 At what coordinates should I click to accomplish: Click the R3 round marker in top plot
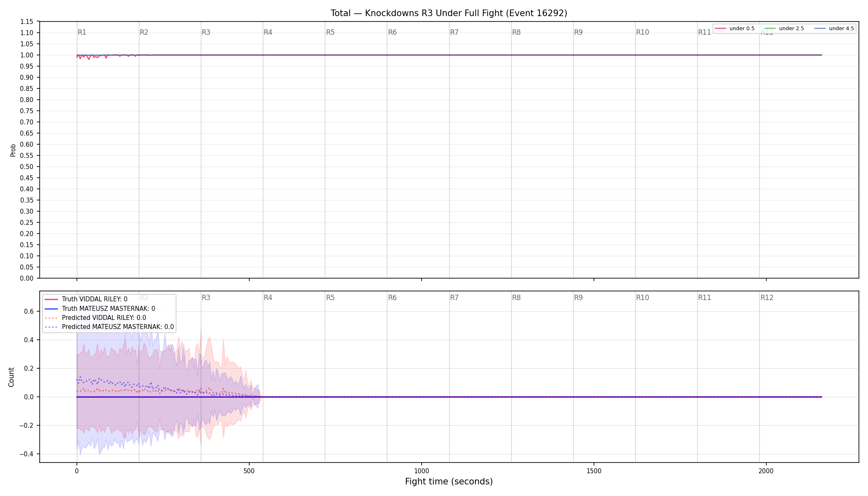click(206, 32)
